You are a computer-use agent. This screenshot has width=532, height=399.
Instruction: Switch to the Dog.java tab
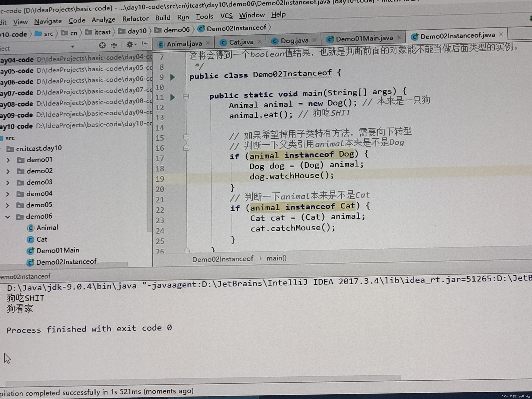coord(295,41)
